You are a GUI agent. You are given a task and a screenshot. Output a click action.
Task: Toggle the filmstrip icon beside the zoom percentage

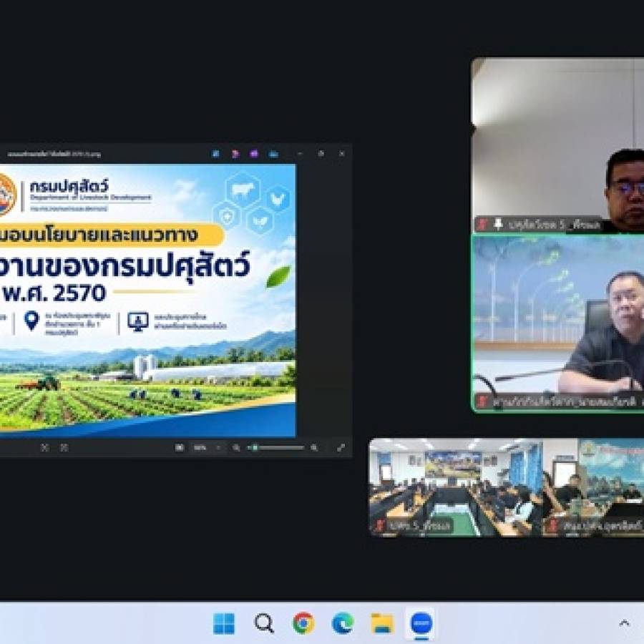[x=180, y=448]
